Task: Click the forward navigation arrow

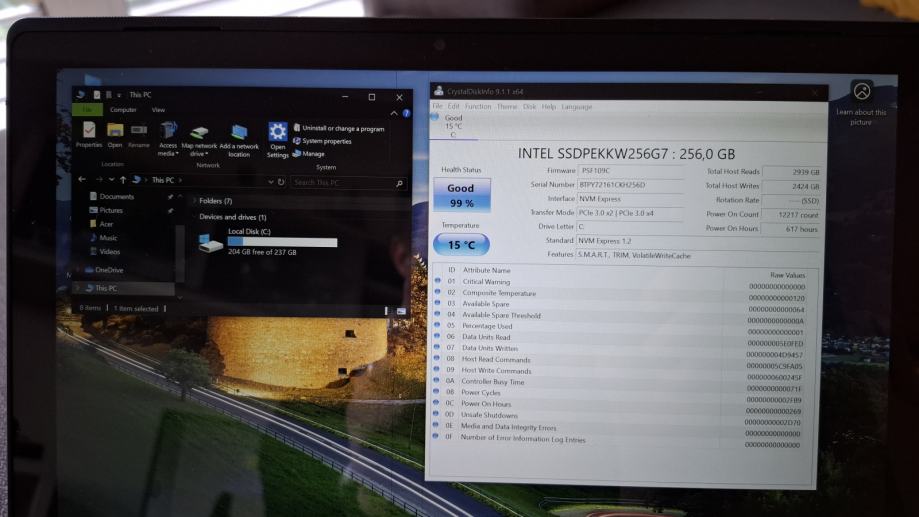Action: (x=98, y=179)
